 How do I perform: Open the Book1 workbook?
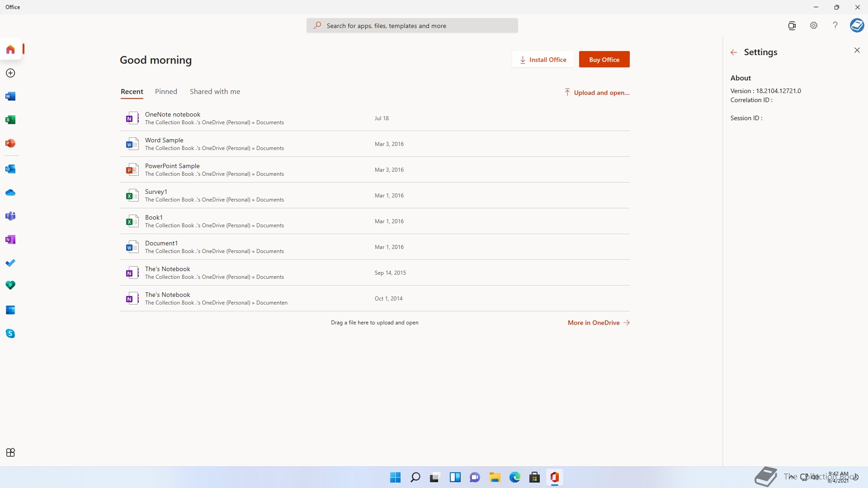click(374, 221)
